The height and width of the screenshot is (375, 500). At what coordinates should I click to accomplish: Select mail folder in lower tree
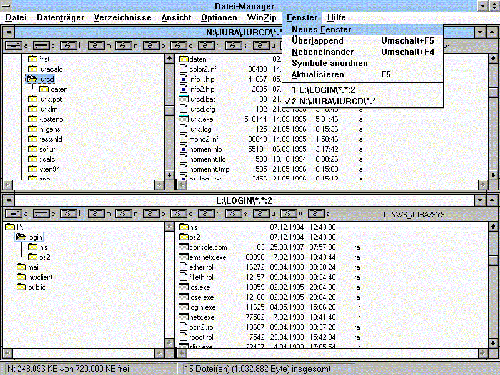click(28, 267)
